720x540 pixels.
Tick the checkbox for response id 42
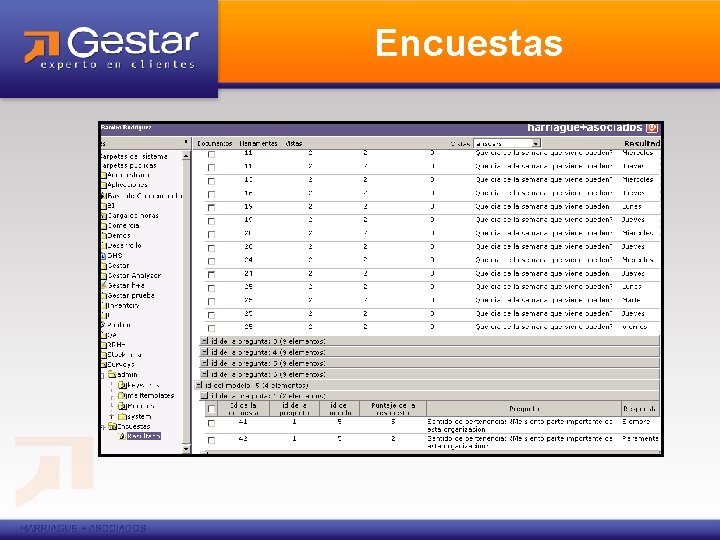tap(211, 440)
